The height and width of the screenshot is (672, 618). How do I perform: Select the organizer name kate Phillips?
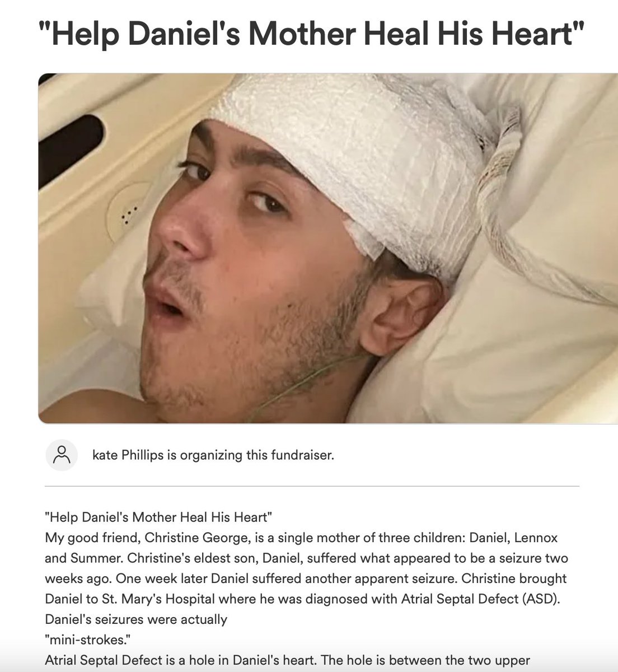click(128, 455)
